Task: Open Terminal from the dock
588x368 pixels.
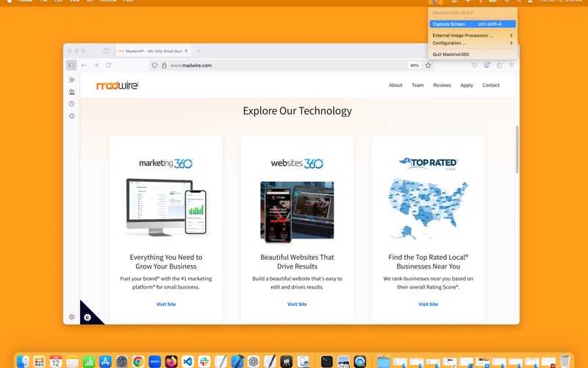Action: [x=327, y=361]
